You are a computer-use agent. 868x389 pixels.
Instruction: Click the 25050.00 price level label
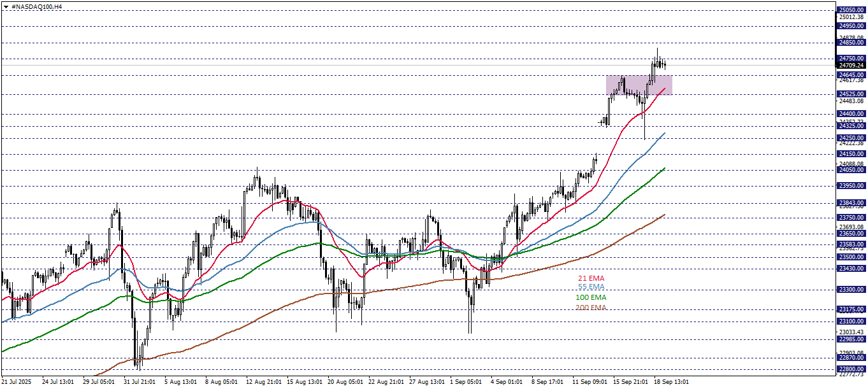[851, 10]
